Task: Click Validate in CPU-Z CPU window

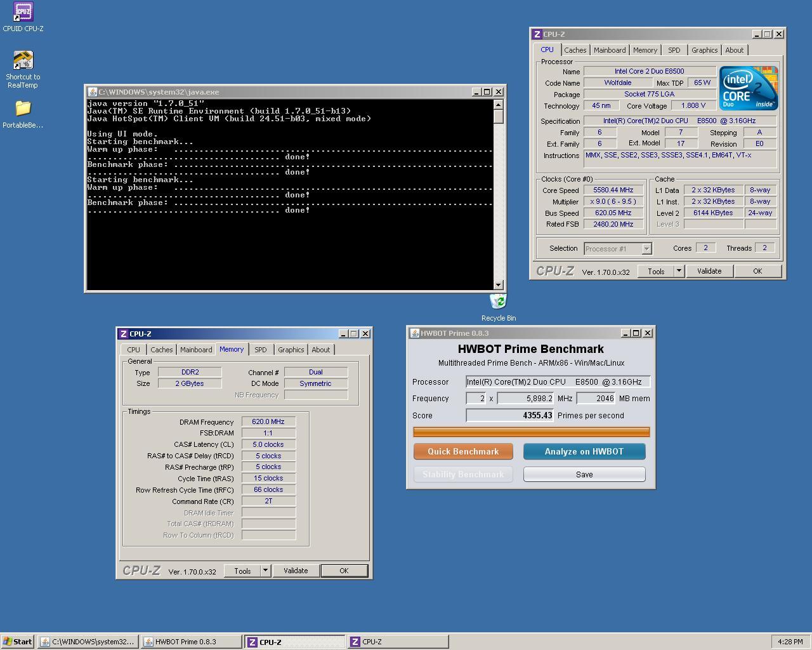Action: pyautogui.click(x=709, y=271)
